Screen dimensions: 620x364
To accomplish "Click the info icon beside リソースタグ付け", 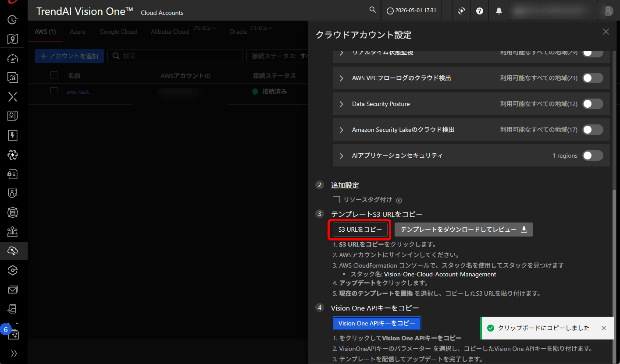I will click(399, 201).
